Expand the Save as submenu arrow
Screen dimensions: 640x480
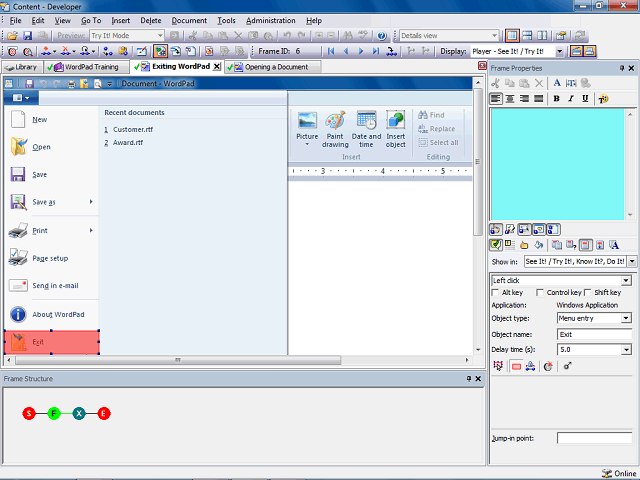[x=91, y=202]
